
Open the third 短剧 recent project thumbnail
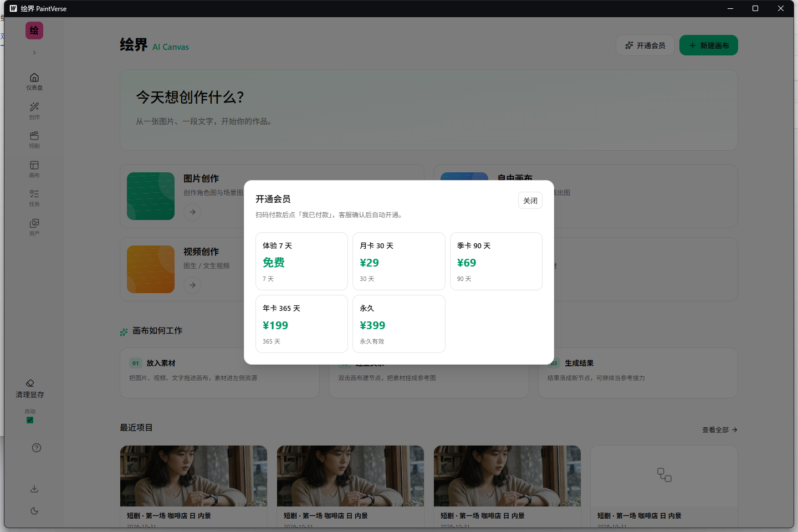(507, 476)
